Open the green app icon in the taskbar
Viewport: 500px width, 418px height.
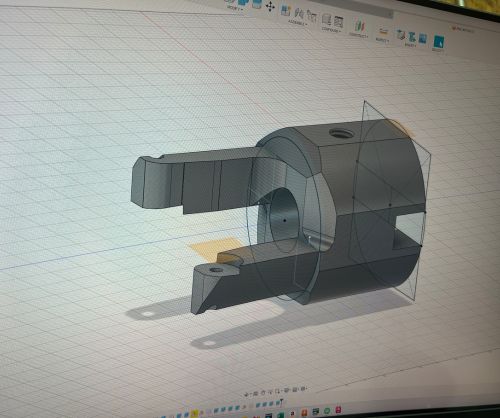click(327, 411)
